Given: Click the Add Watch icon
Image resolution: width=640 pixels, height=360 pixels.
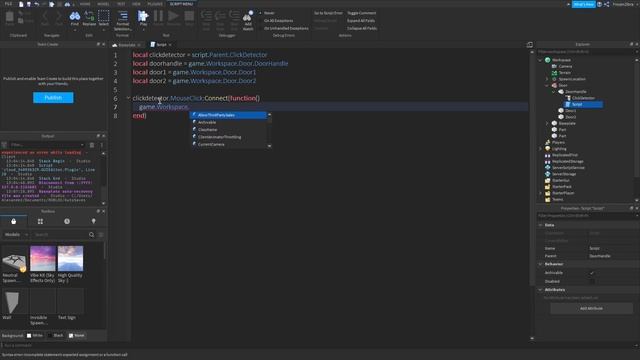Looking at the screenshot, I should 248,16.
